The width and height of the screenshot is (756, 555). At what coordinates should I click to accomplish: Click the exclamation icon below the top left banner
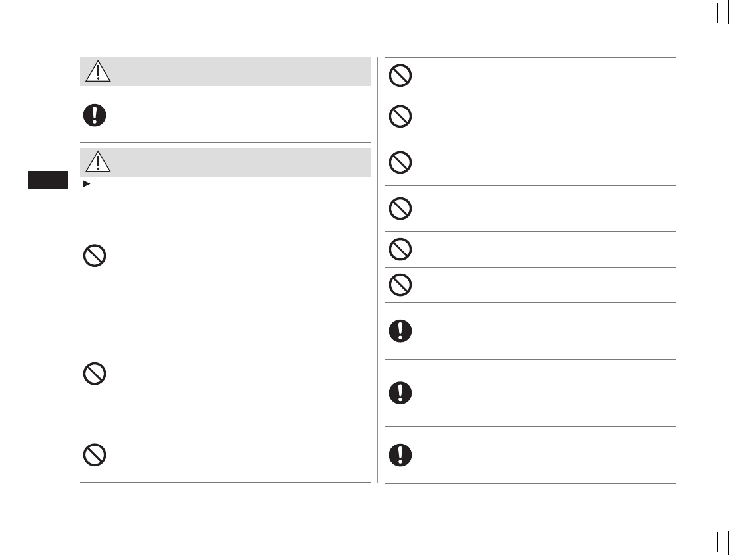point(95,115)
